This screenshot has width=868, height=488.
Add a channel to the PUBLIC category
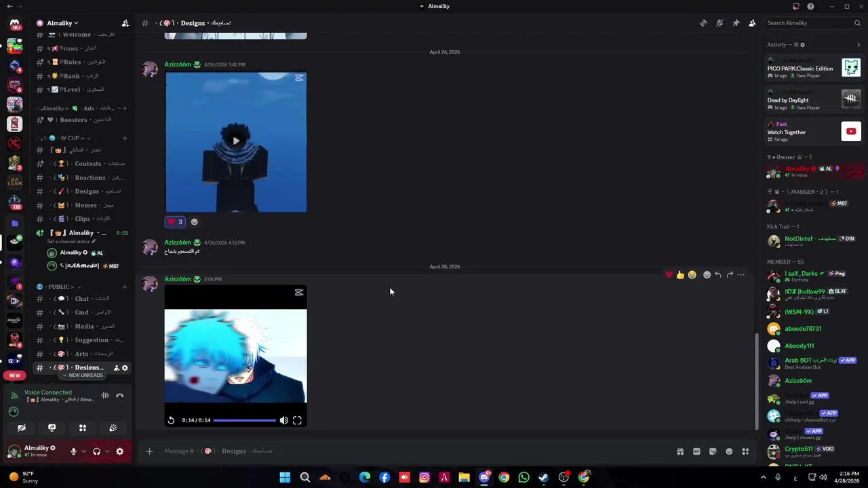click(125, 287)
